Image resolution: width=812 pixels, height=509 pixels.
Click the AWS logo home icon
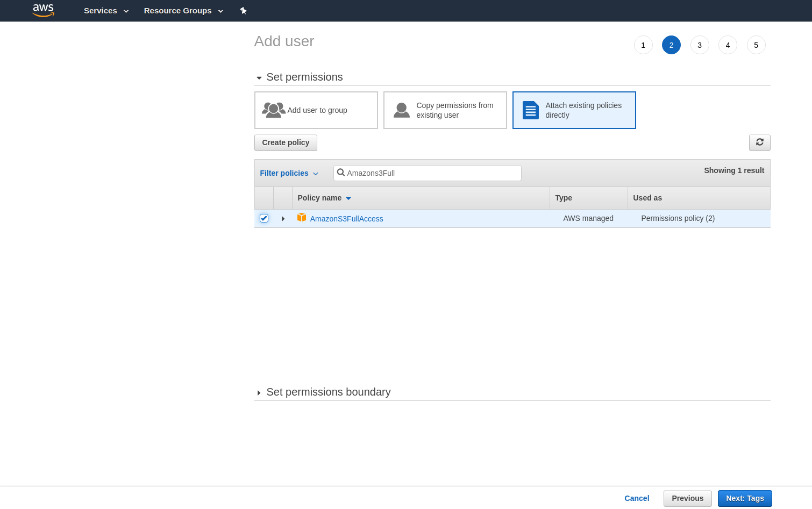point(44,10)
